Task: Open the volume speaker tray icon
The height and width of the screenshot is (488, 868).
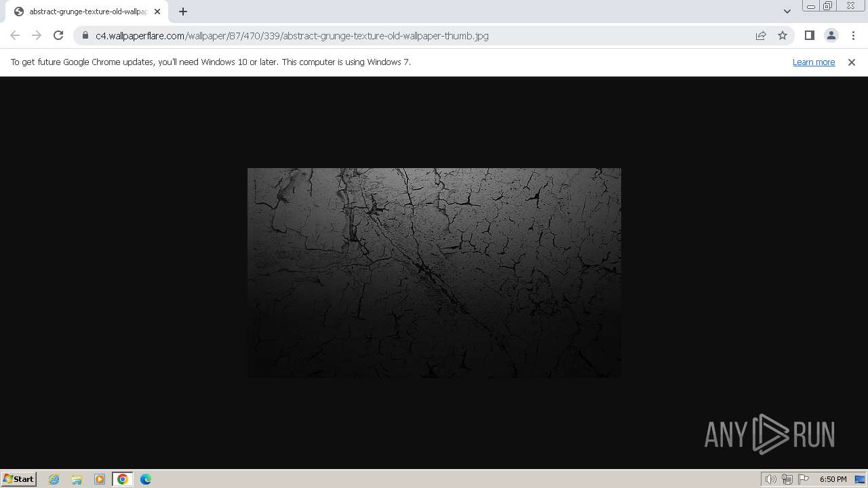Action: (770, 479)
